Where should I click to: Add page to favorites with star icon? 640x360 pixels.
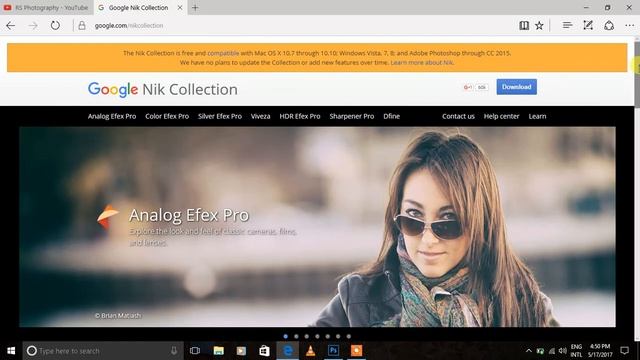pos(539,25)
